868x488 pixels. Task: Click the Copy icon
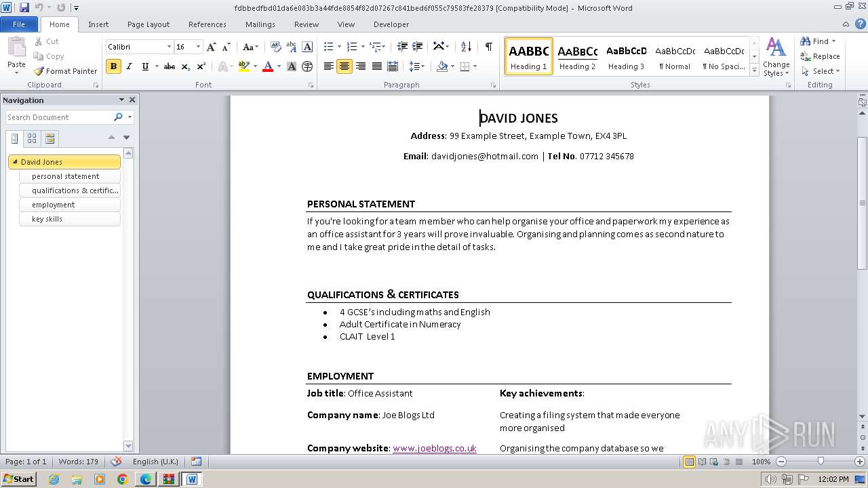48,56
